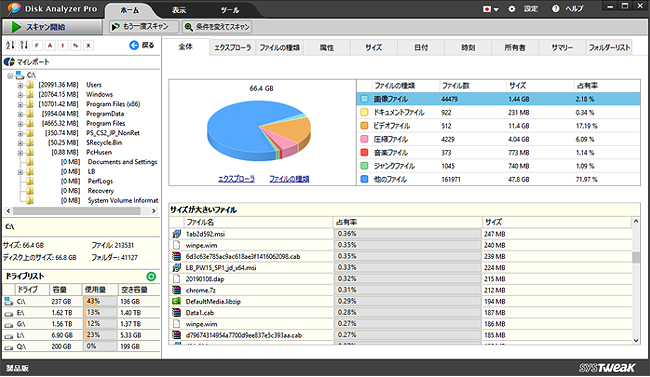650x377 pixels.
Task: Open the ファイルの種類 tab
Action: (280, 48)
